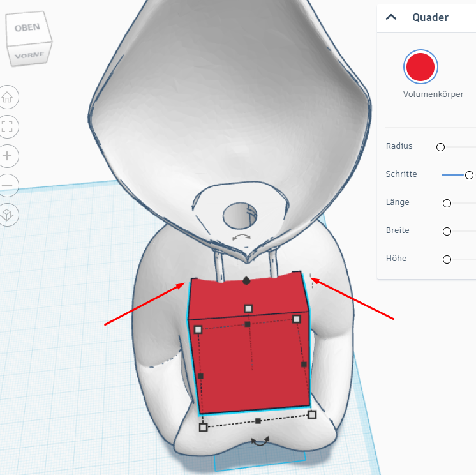Click the top-right white corner handle on box
The height and width of the screenshot is (475, 476).
point(297,319)
